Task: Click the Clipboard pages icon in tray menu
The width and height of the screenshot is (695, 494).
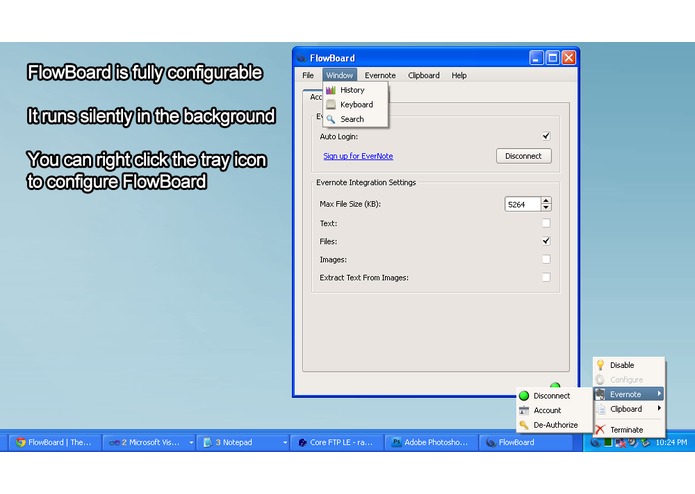Action: coord(601,409)
